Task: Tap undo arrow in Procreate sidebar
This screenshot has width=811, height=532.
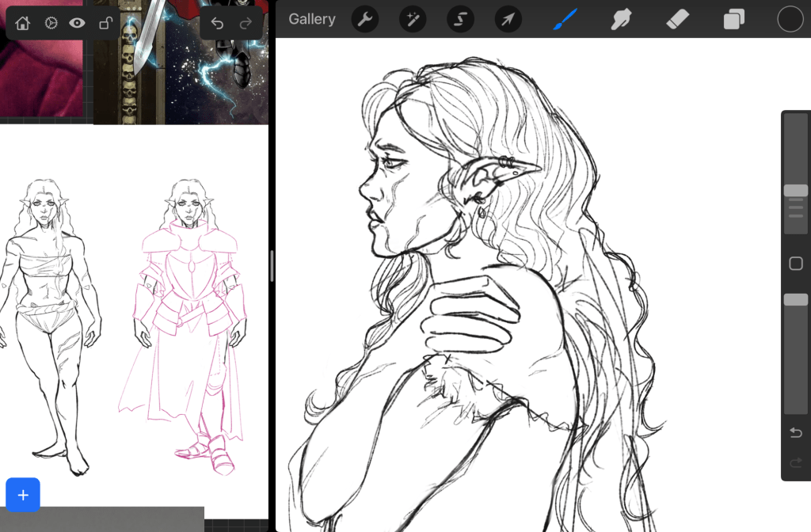Action: (x=796, y=432)
